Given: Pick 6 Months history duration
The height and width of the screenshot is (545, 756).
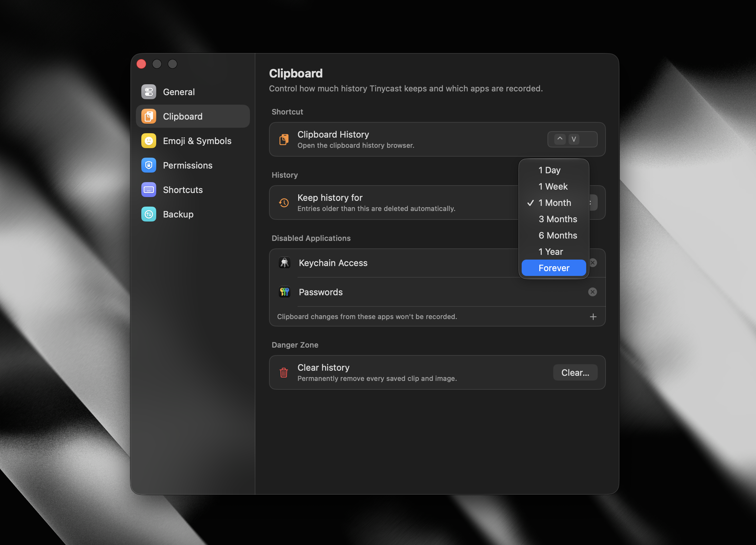Looking at the screenshot, I should click(554, 235).
